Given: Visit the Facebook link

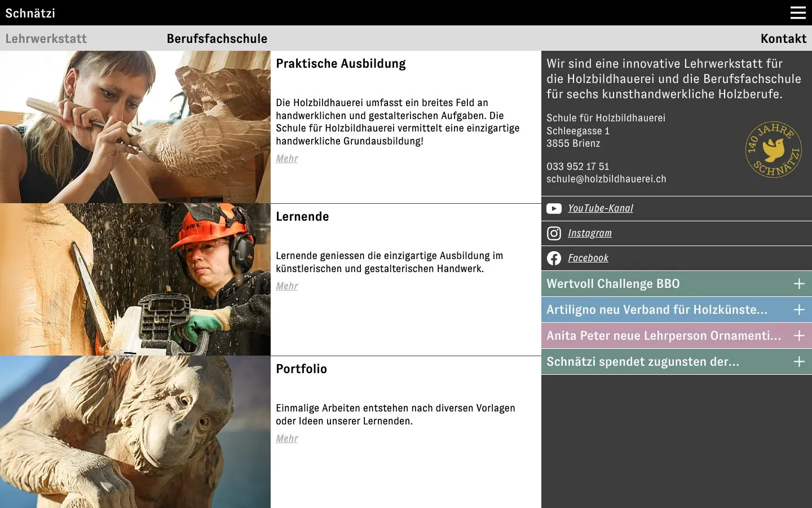Looking at the screenshot, I should pos(588,258).
